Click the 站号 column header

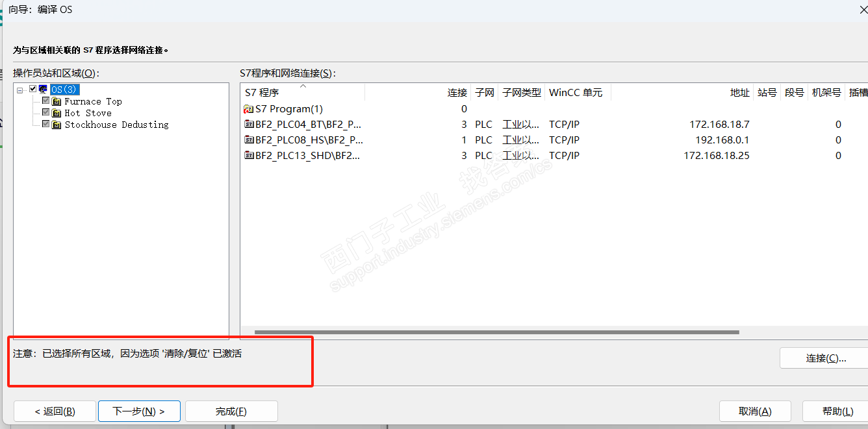click(767, 92)
